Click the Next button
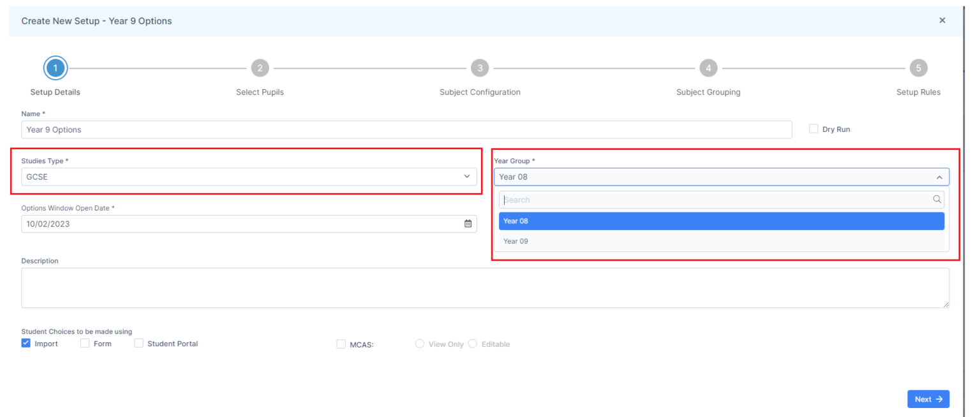This screenshot has height=417, width=980. pos(928,399)
